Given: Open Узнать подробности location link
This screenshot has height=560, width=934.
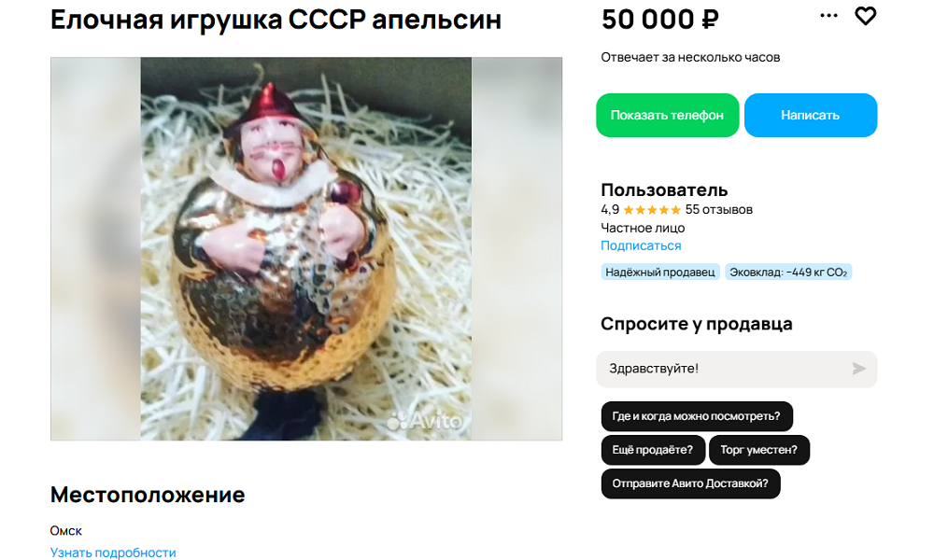Looking at the screenshot, I should tap(113, 553).
